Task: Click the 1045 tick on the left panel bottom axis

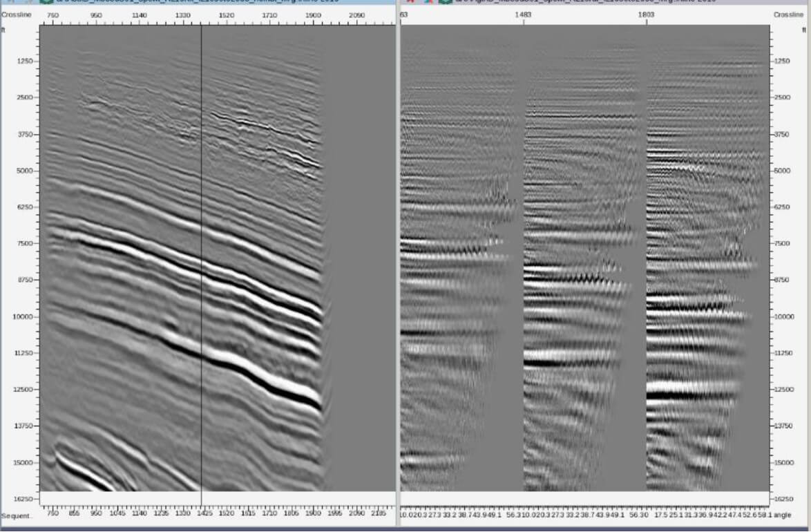Action: pyautogui.click(x=117, y=513)
